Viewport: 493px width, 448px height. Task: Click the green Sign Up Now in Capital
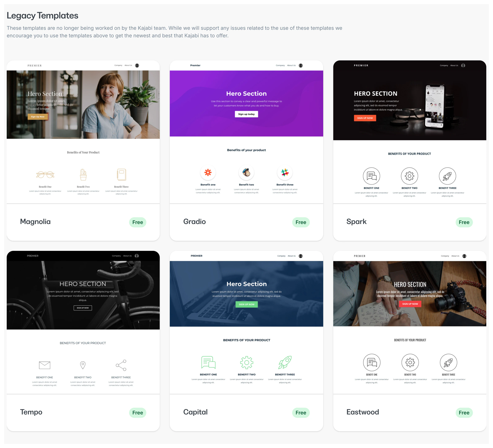click(x=246, y=304)
